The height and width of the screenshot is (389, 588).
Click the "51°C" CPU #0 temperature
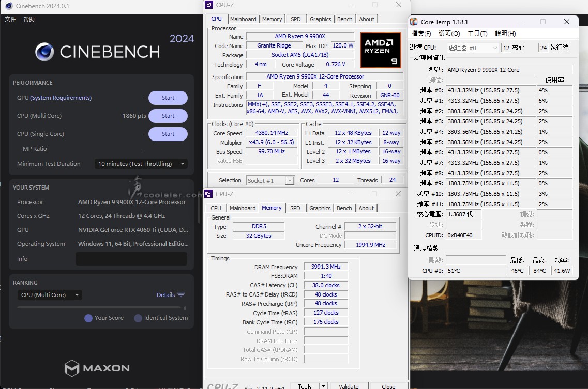pos(475,271)
